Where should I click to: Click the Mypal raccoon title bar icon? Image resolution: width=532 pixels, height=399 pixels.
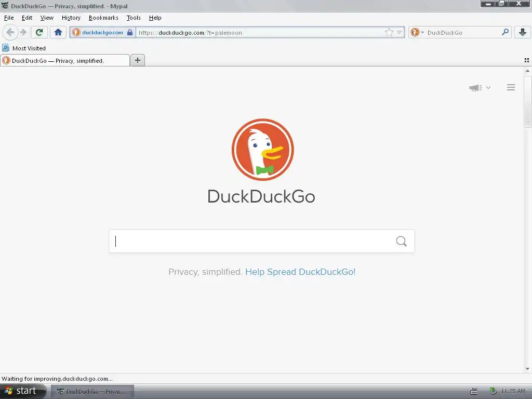[x=5, y=6]
